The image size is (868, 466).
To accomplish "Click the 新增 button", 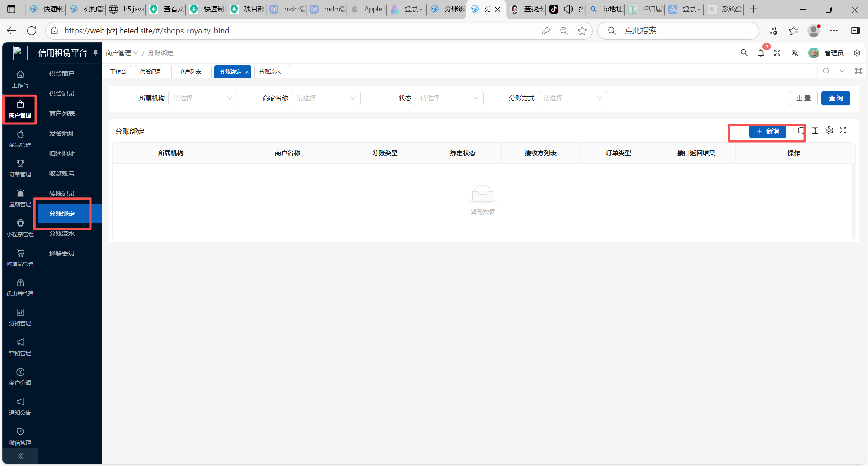I will [x=768, y=131].
